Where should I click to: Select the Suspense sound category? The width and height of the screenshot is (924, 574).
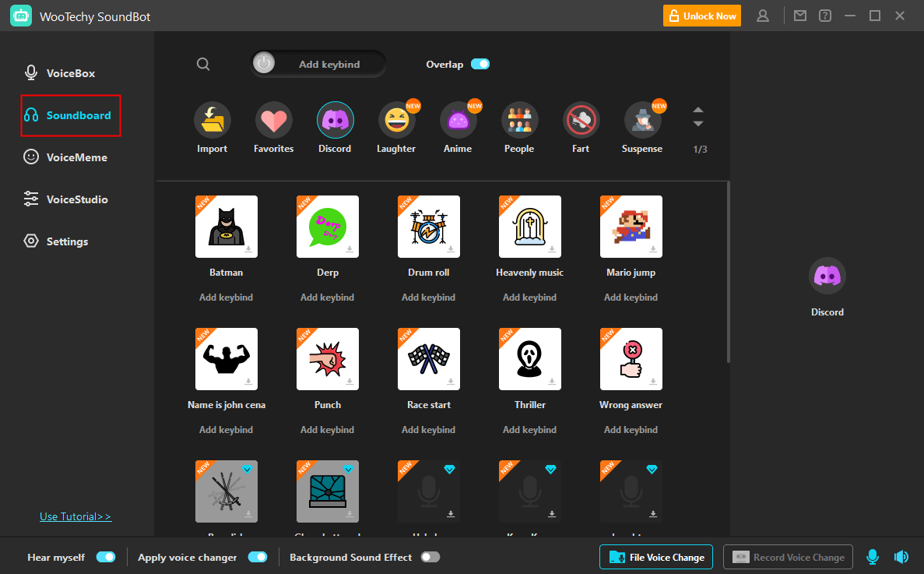coord(642,120)
